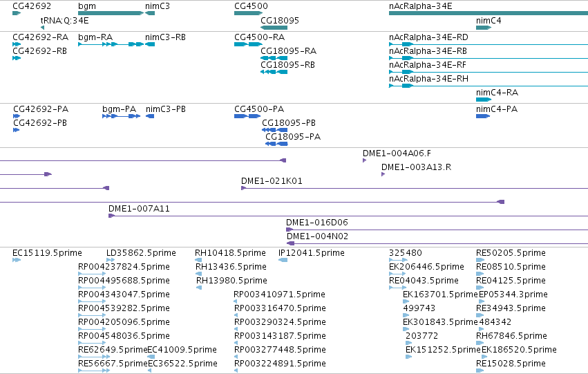The width and height of the screenshot is (588, 374).
Task: Select EST RE15028.5prime
Action: 511,364
